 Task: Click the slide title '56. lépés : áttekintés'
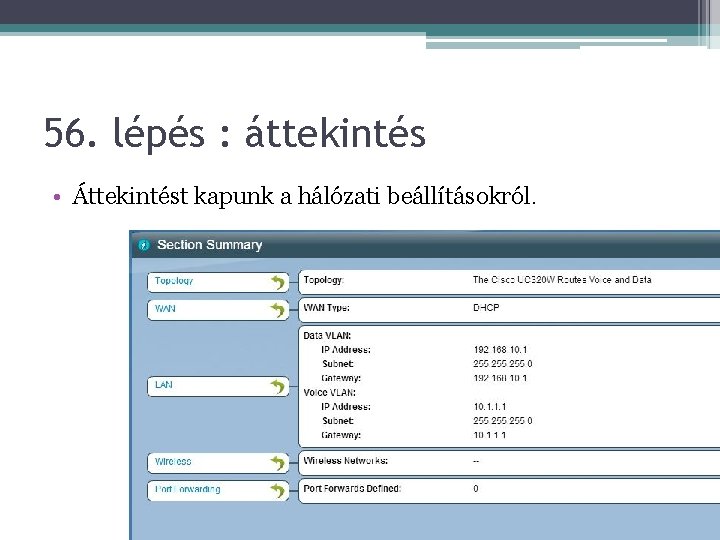pos(235,133)
